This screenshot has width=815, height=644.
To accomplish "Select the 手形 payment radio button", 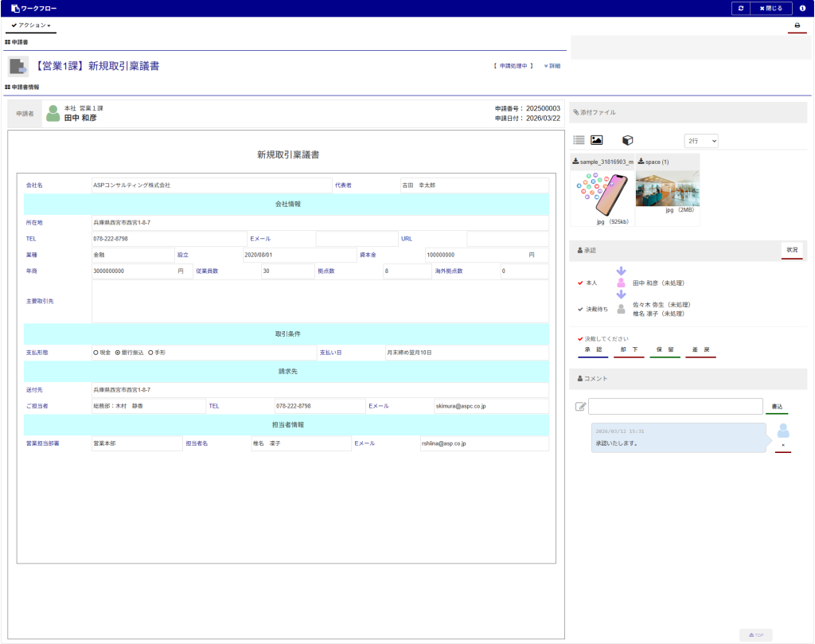I will click(x=150, y=352).
